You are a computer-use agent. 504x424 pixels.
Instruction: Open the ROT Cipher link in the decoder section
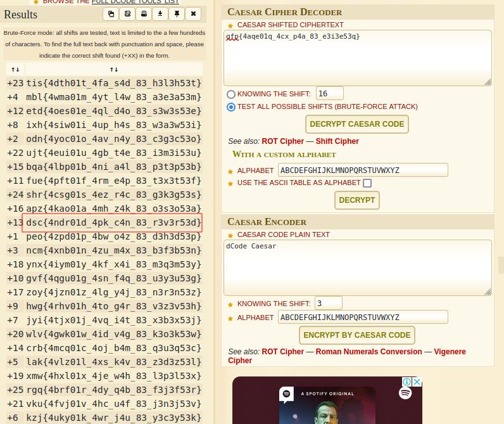(282, 141)
